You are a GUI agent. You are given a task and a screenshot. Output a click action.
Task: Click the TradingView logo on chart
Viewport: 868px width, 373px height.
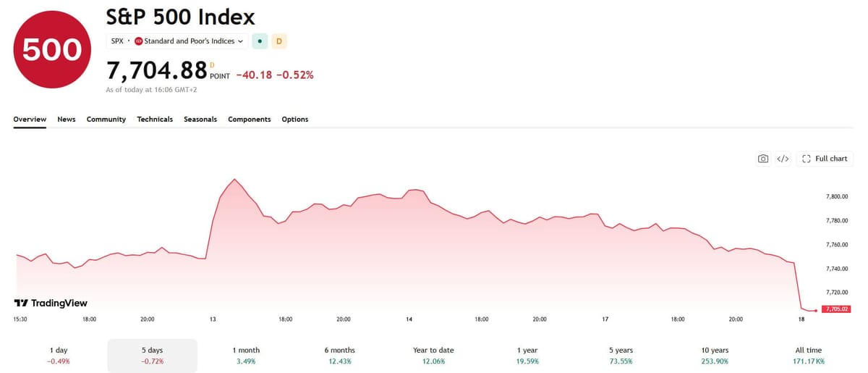pyautogui.click(x=51, y=303)
